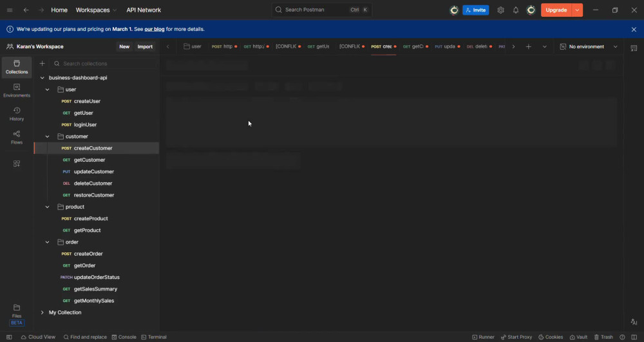Image resolution: width=644 pixels, height=342 pixels.
Task: Collapse the order folder
Action: tap(47, 242)
